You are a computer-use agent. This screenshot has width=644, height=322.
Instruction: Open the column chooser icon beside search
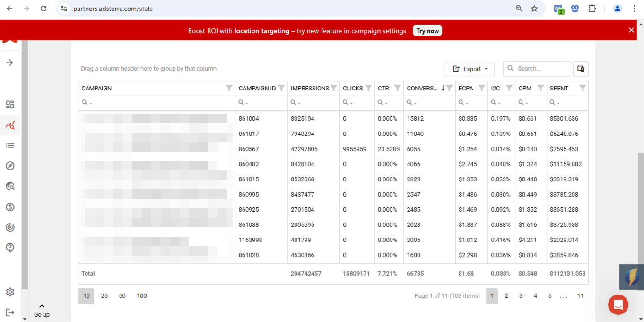click(x=581, y=69)
